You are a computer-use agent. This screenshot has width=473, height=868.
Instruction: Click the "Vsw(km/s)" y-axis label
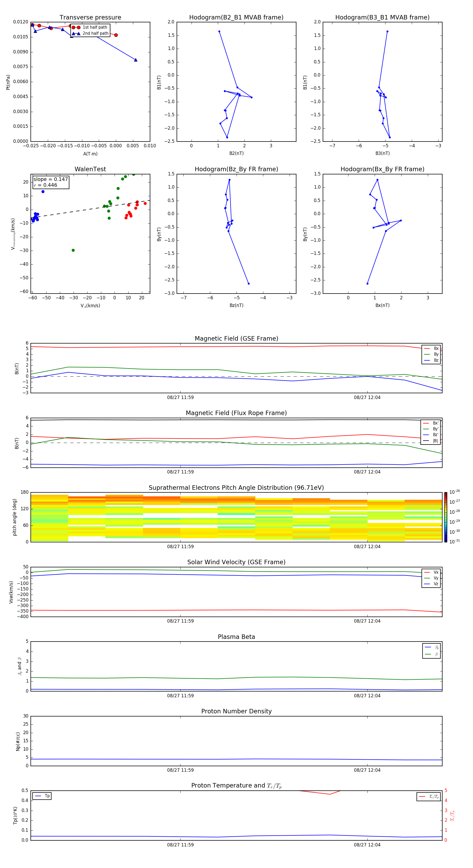pos(11,592)
